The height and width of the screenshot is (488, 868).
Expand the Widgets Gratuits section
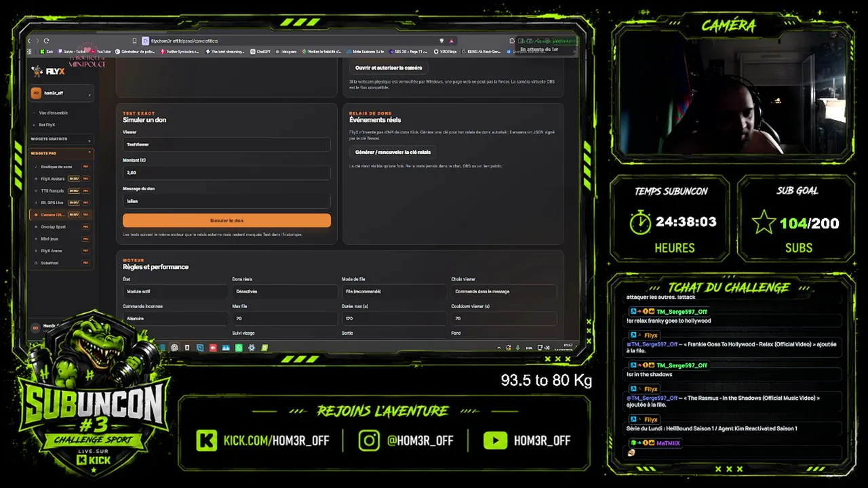click(61, 139)
